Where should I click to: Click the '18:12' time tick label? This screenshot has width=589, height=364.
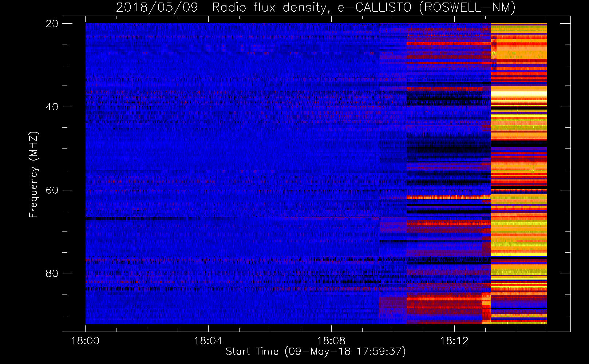[454, 341]
